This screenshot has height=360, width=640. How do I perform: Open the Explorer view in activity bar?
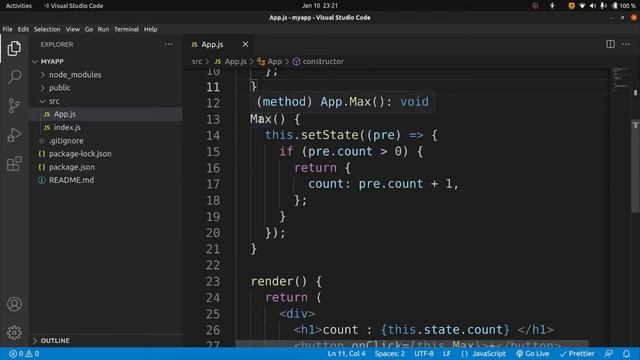pos(14,48)
